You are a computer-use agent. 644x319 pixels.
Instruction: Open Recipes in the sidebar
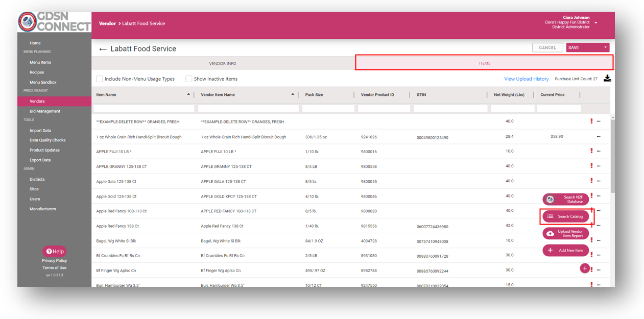tap(37, 72)
